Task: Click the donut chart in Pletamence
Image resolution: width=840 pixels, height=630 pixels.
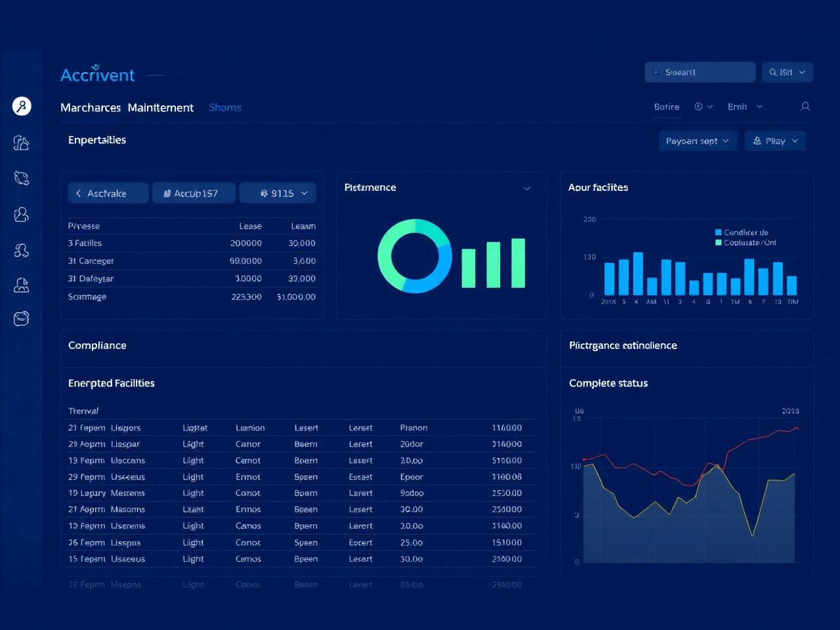Action: (415, 256)
